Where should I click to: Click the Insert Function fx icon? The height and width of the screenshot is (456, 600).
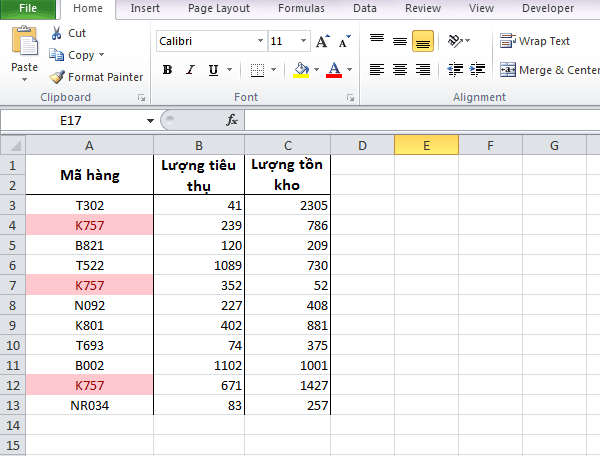tap(232, 120)
